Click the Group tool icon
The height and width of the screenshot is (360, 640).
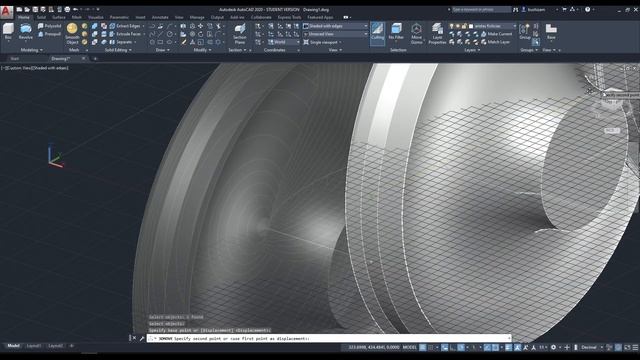click(524, 31)
